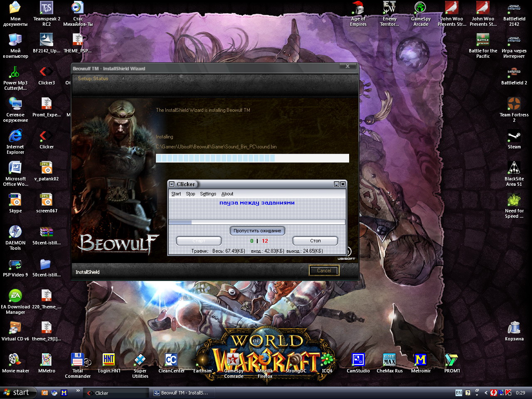Open the Steam desktop icon
Image resolution: width=532 pixels, height=399 pixels.
pos(514,137)
